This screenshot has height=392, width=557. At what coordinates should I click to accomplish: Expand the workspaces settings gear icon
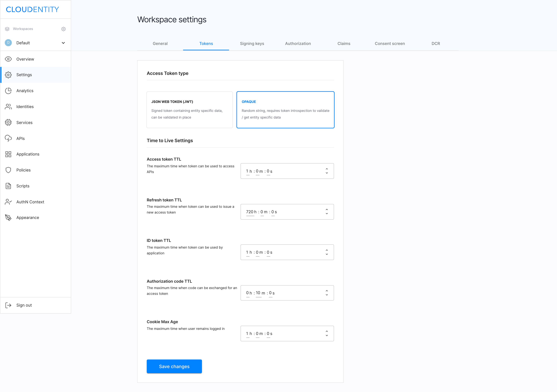(63, 29)
